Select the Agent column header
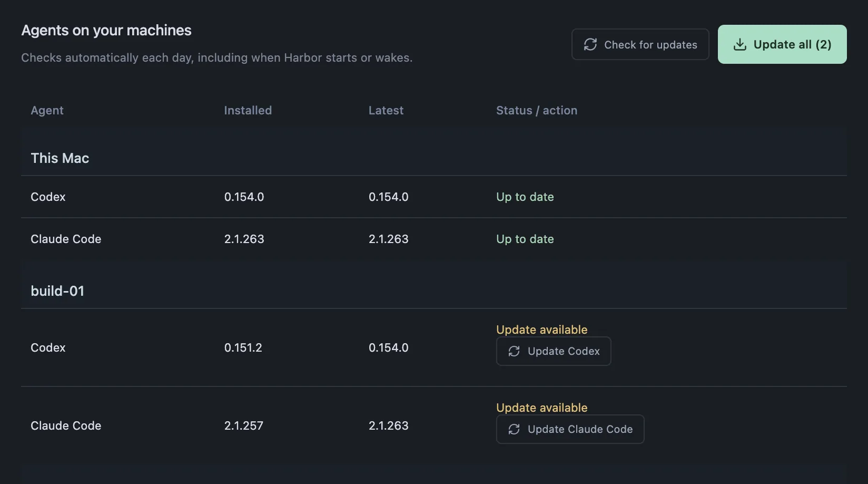This screenshot has height=484, width=868. tap(47, 110)
